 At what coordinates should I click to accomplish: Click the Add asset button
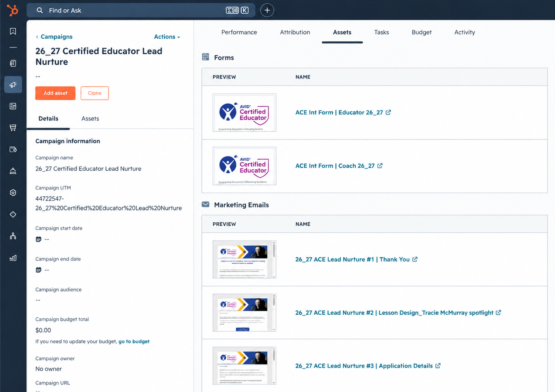pyautogui.click(x=55, y=93)
